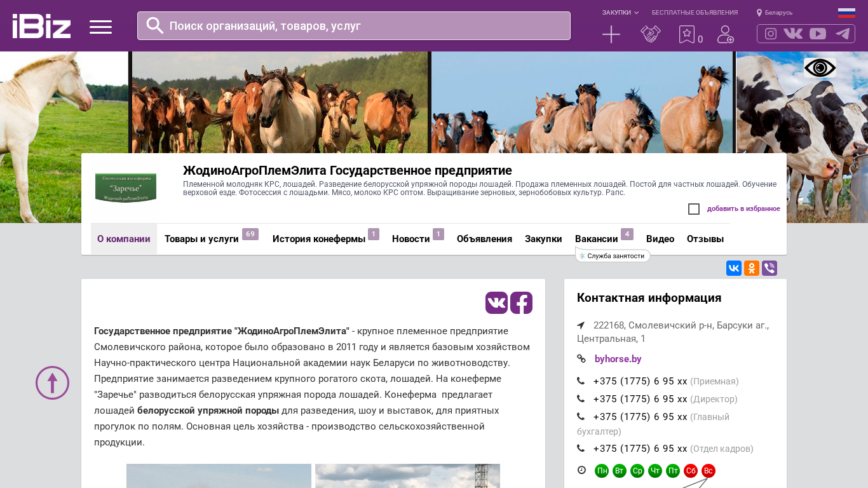Viewport: 868px width, 488px height.
Task: Click the scroll-to-top arrow circle
Action: (52, 383)
